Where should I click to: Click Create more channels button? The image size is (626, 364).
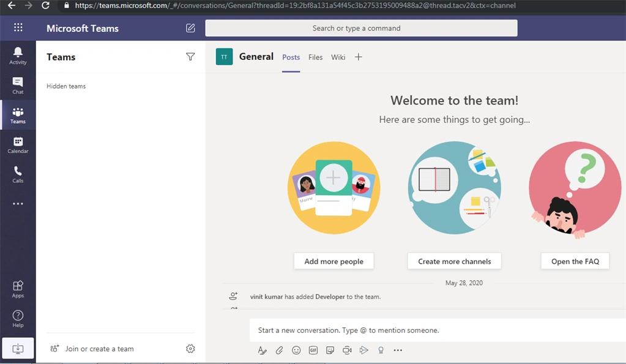pos(454,261)
